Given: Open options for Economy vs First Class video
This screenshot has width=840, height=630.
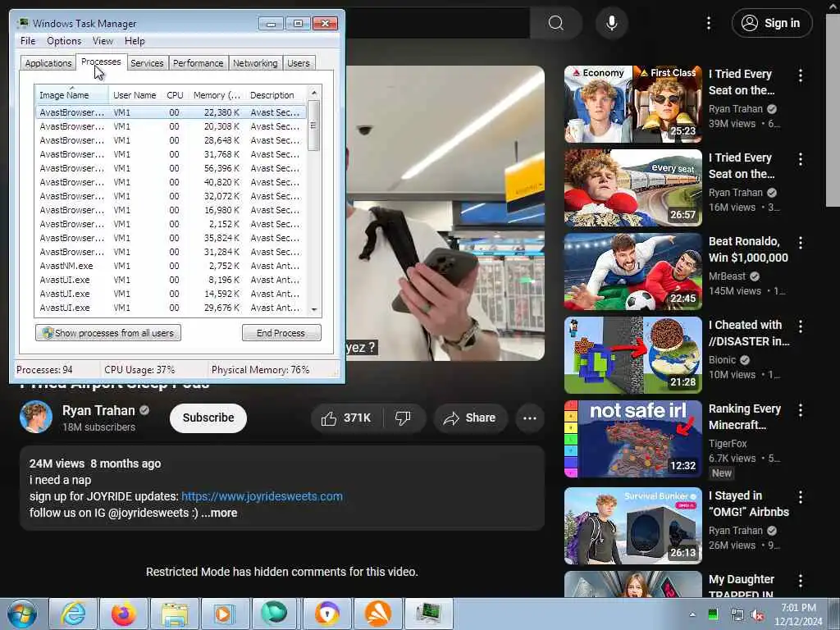Looking at the screenshot, I should (801, 75).
